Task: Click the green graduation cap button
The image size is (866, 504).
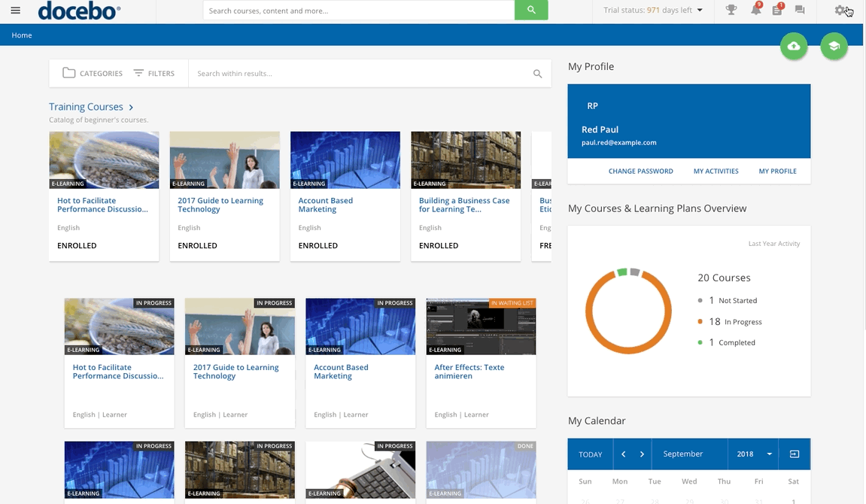Action: [834, 47]
